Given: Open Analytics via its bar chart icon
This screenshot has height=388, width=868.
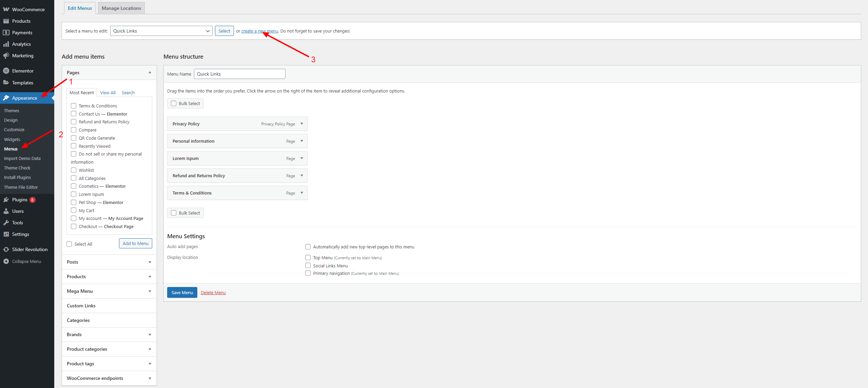Looking at the screenshot, I should pos(6,44).
